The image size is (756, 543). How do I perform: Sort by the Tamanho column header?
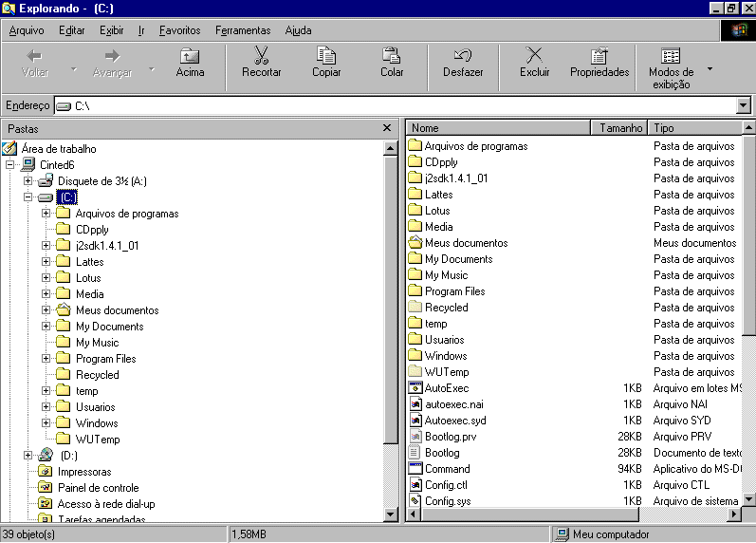click(619, 128)
